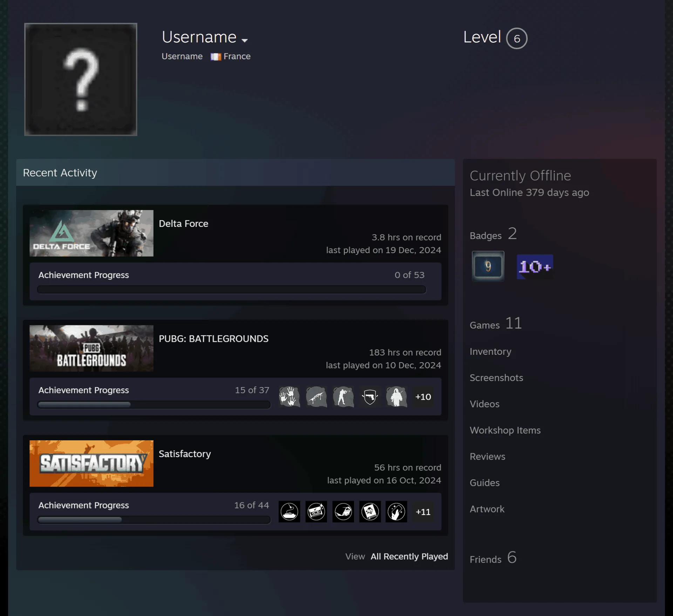Click the 'Last Online 379 days ago' text

[529, 192]
